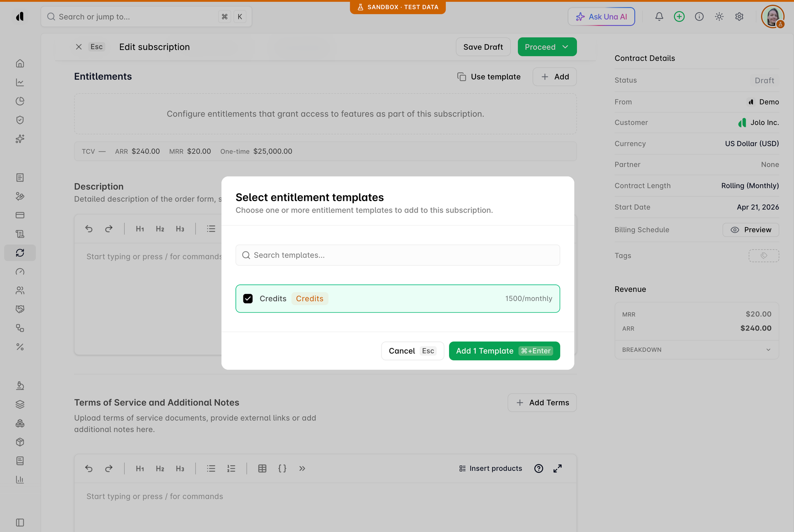Toggle light theme sun icon

click(x=719, y=17)
